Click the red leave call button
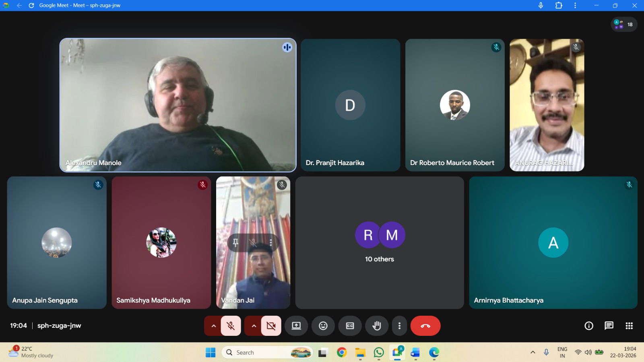This screenshot has height=362, width=644. click(x=425, y=326)
